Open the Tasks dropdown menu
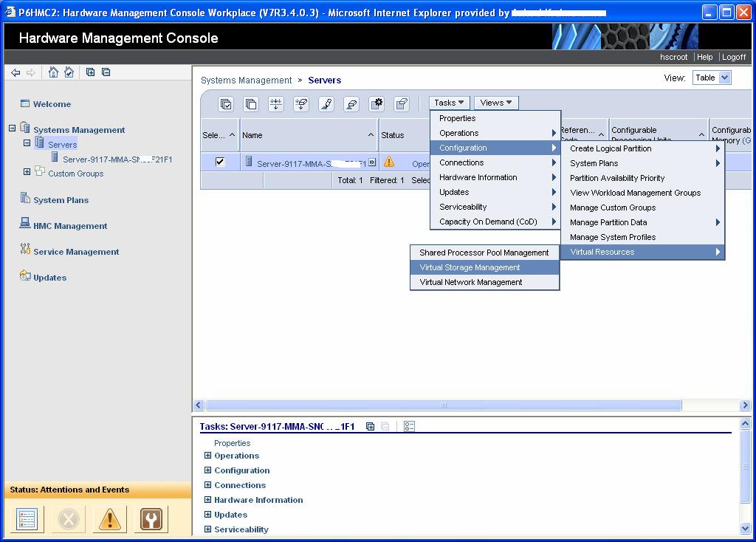This screenshot has width=756, height=542. 449,103
